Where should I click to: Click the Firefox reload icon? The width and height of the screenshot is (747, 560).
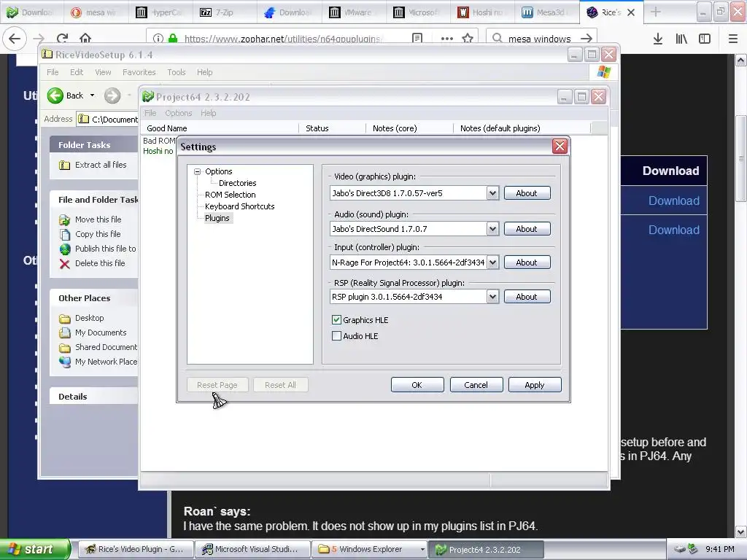click(x=62, y=39)
